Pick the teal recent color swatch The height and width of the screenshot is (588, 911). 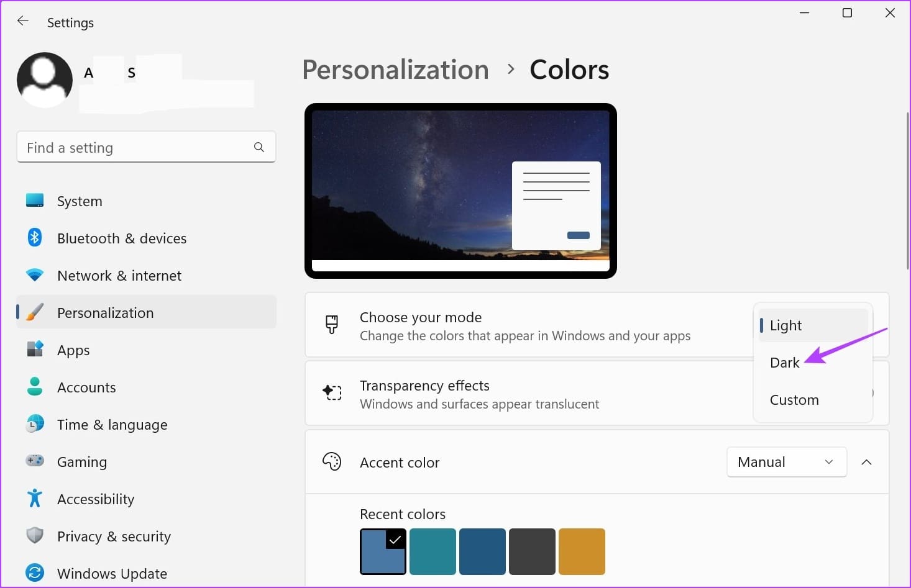433,551
